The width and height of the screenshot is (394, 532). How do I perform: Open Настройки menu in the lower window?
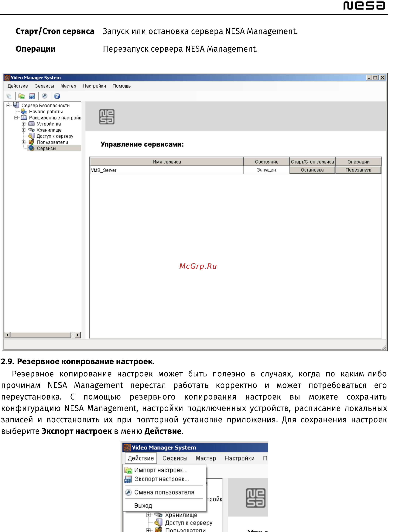pos(239,458)
